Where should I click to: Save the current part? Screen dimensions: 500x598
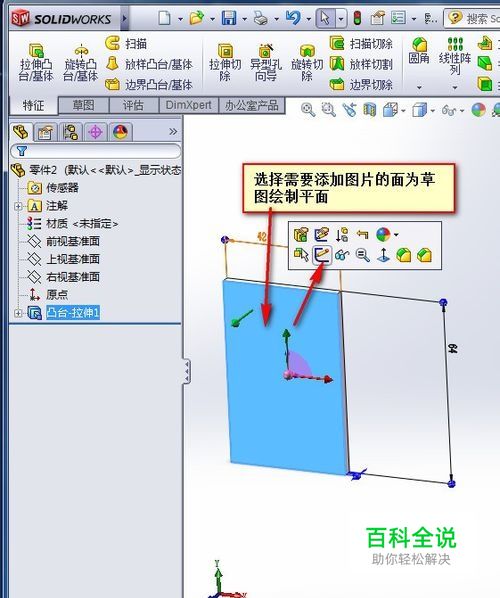tap(229, 18)
